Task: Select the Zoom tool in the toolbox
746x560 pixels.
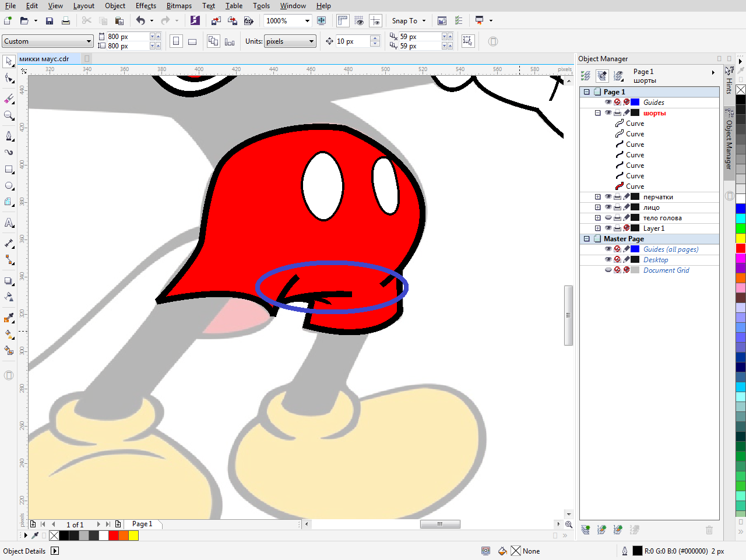Action: pyautogui.click(x=9, y=115)
